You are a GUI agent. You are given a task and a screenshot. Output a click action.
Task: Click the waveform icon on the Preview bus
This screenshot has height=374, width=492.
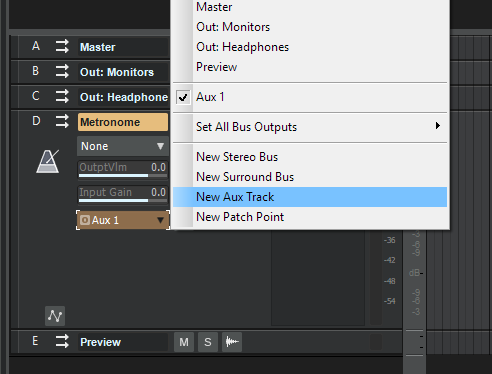(x=232, y=342)
